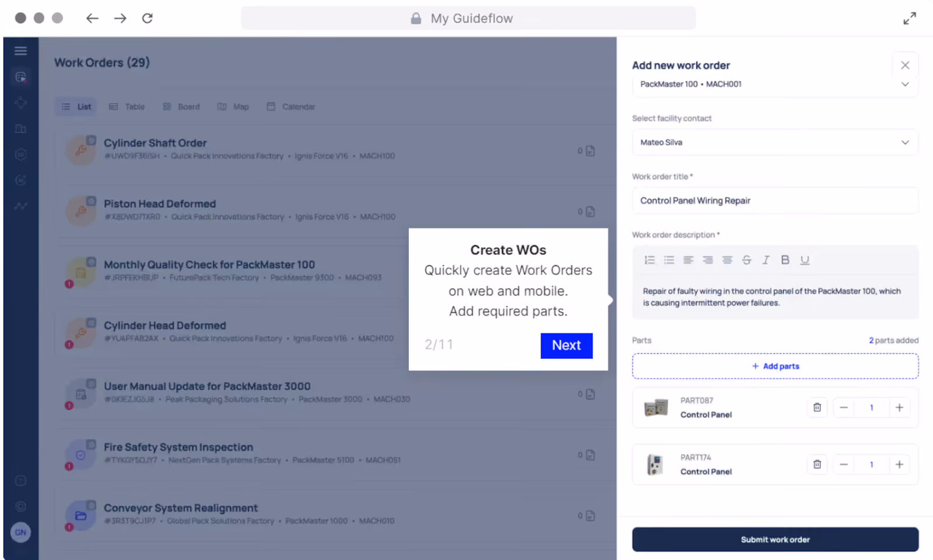Switch to the List view tab

pyautogui.click(x=76, y=107)
